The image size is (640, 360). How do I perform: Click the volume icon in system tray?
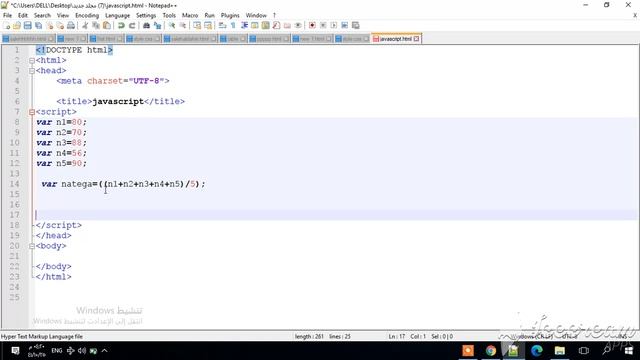tap(82, 351)
